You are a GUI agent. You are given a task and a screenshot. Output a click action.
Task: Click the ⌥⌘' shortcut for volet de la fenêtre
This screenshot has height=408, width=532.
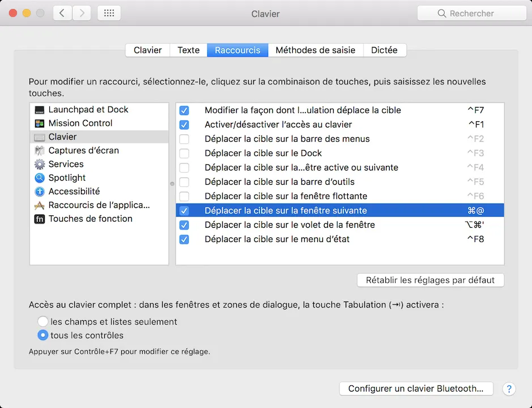tap(474, 225)
